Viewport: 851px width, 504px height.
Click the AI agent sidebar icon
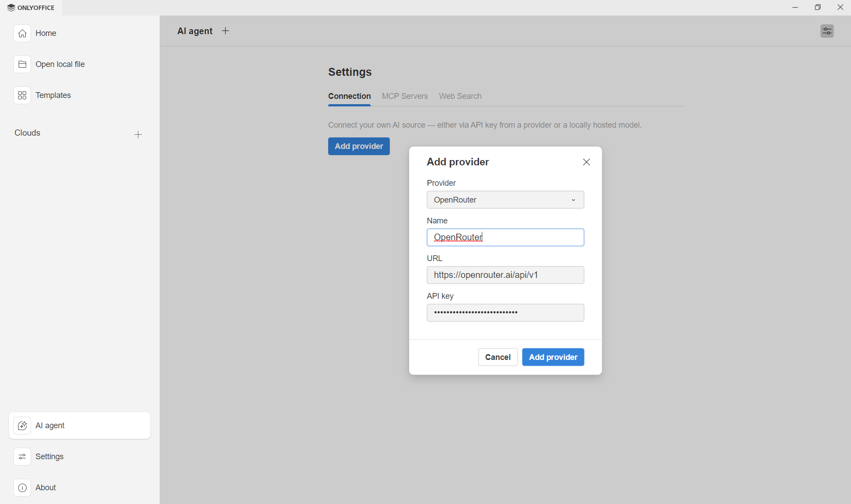tap(22, 426)
